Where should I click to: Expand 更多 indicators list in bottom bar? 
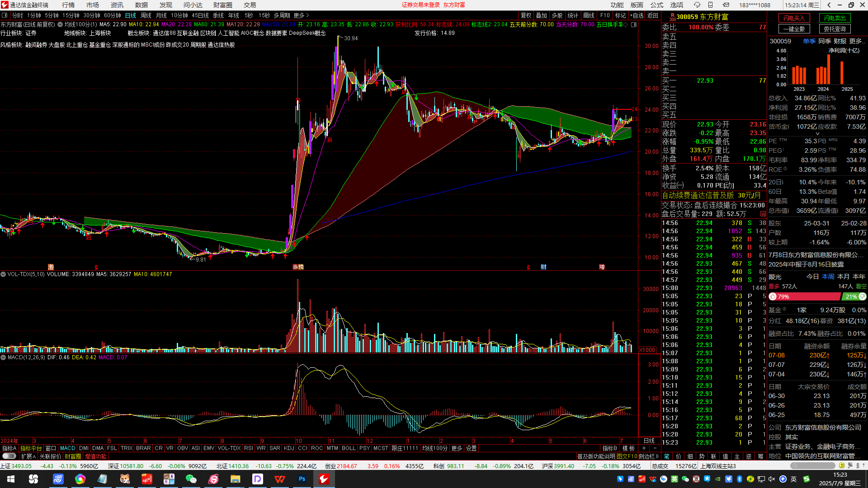pos(457,448)
